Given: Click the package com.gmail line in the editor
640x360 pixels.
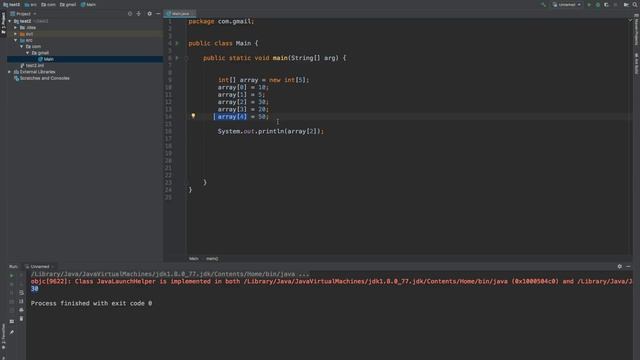Looking at the screenshot, I should pyautogui.click(x=221, y=21).
